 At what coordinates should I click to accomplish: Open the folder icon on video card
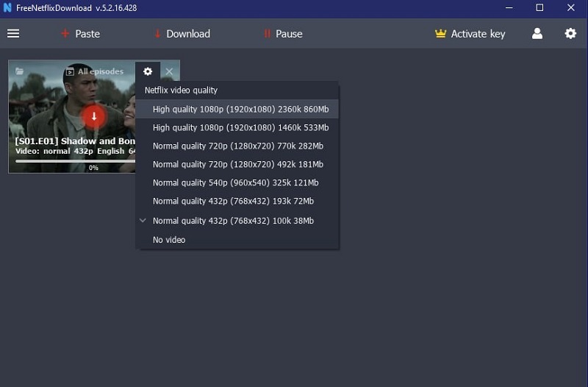pyautogui.click(x=20, y=71)
